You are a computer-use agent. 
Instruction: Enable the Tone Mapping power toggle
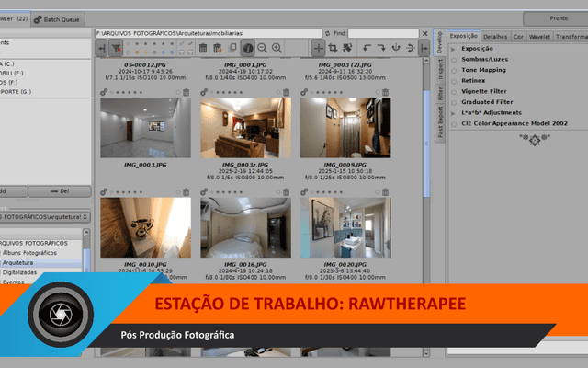(x=454, y=70)
